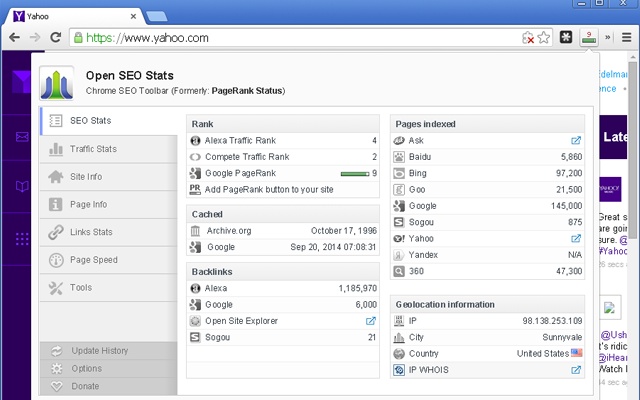The height and width of the screenshot is (400, 640).
Task: Open Open Site Explorer external link icon
Action: 371,321
